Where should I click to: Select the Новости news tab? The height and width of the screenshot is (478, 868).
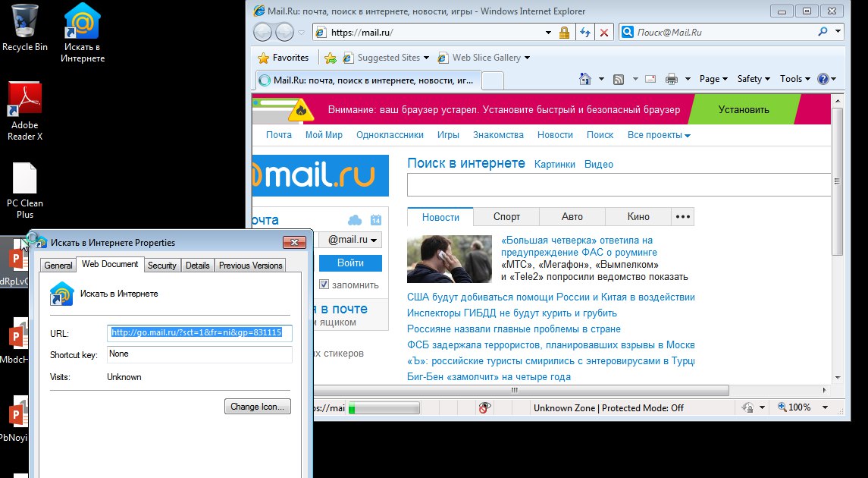(440, 217)
